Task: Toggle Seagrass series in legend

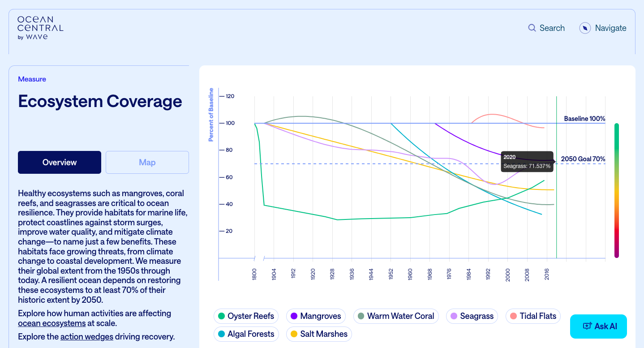Action: [x=472, y=316]
